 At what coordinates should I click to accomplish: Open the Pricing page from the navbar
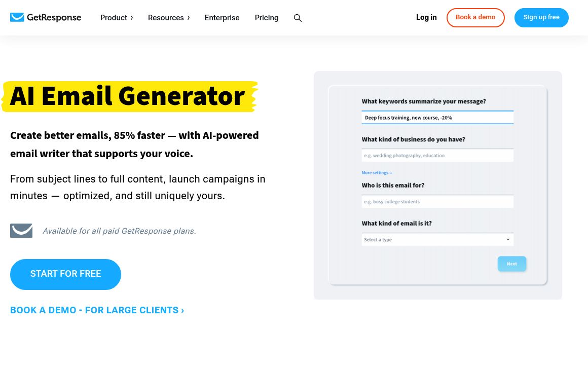[267, 18]
